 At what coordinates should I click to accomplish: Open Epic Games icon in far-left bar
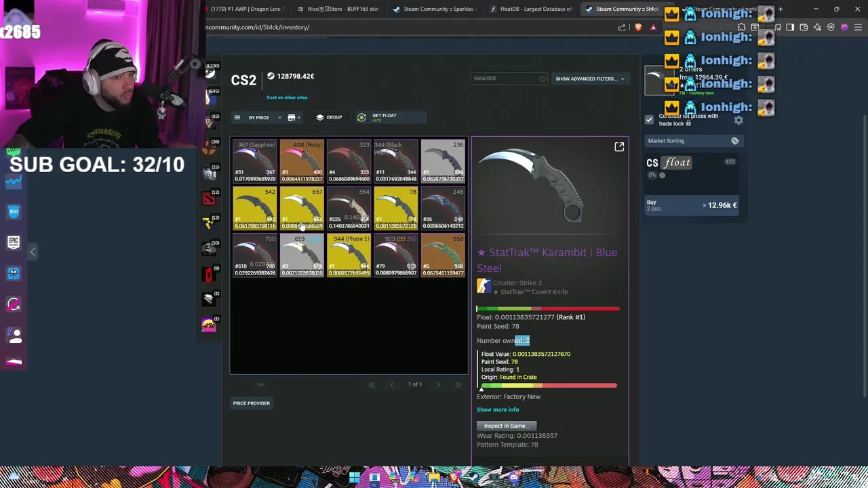pyautogui.click(x=14, y=242)
